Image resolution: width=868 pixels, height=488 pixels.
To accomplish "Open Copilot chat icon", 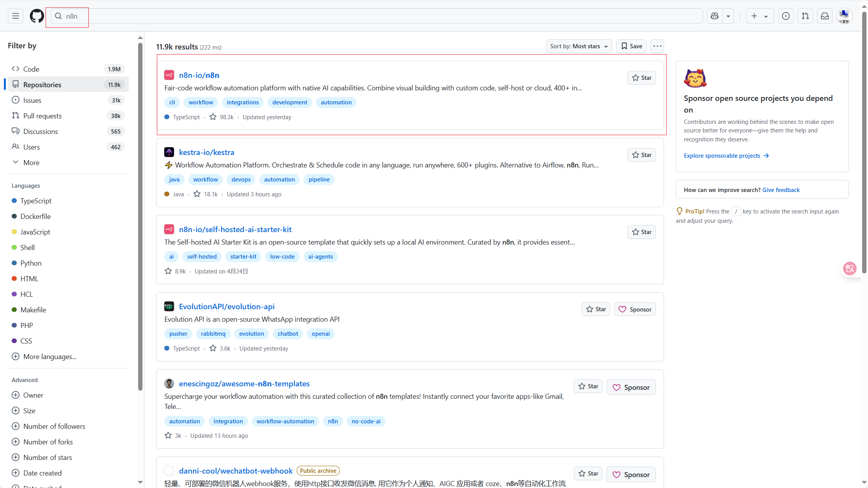I will pos(715,16).
